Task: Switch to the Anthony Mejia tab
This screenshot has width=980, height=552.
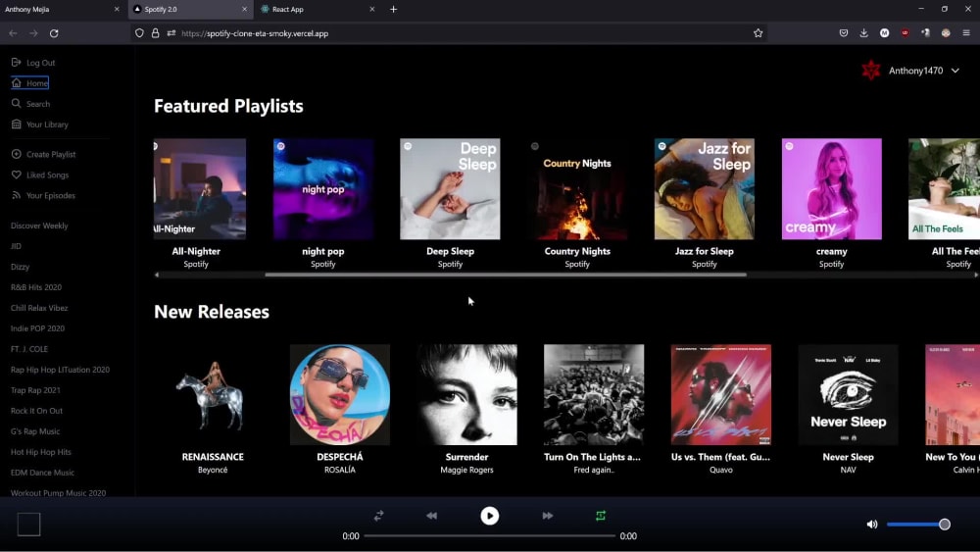Action: (62, 10)
